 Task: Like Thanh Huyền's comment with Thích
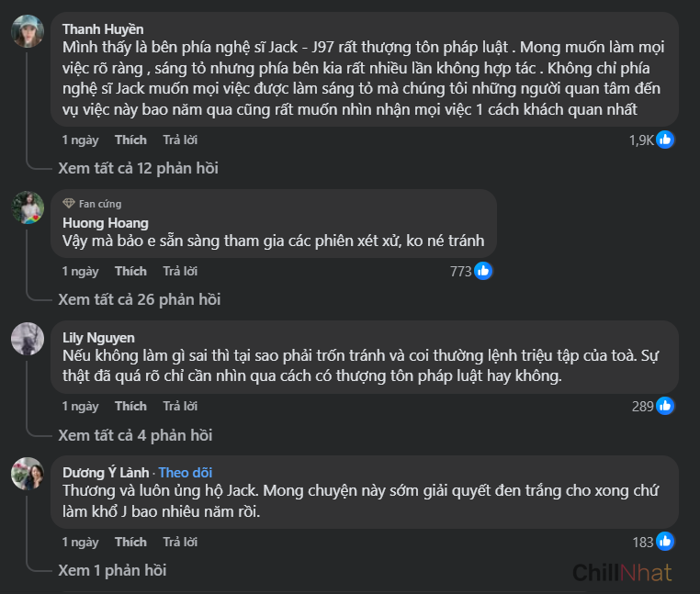pyautogui.click(x=130, y=140)
